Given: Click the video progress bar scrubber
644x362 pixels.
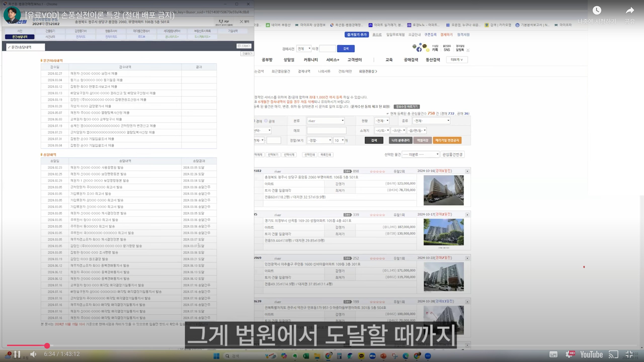Looking at the screenshot, I should (47, 346).
